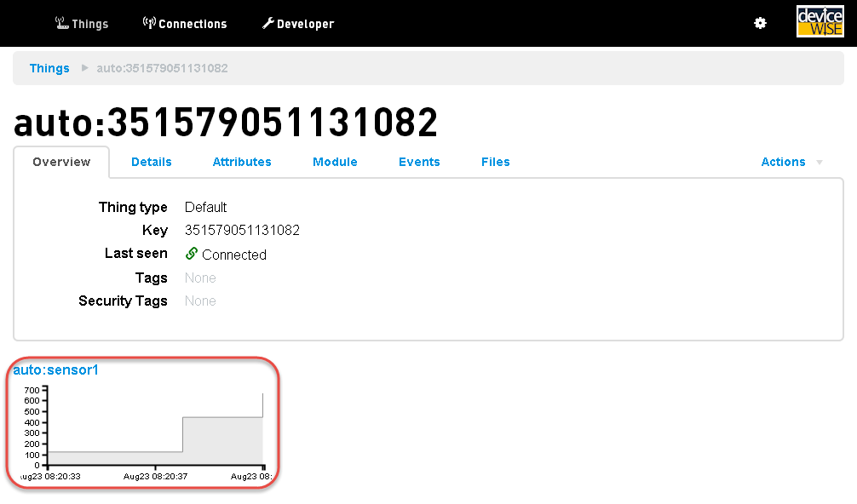Switch to the Overview tab
This screenshot has width=857, height=504.
(x=61, y=162)
